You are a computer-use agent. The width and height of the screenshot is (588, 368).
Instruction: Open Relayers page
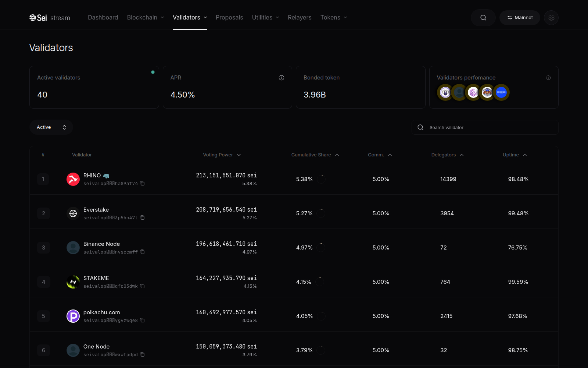tap(300, 18)
